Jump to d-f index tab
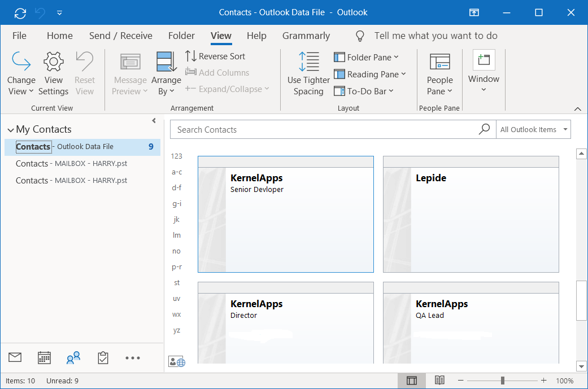Screen dimensions: 588x389 177,188
